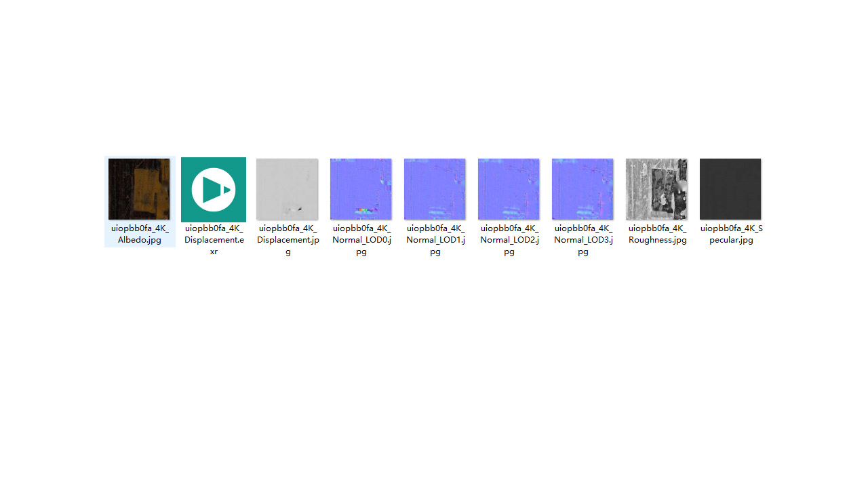Click the file name uiopbb0fa_4K_Roughness.jpg
Screen dimensions: 868x488
657,235
